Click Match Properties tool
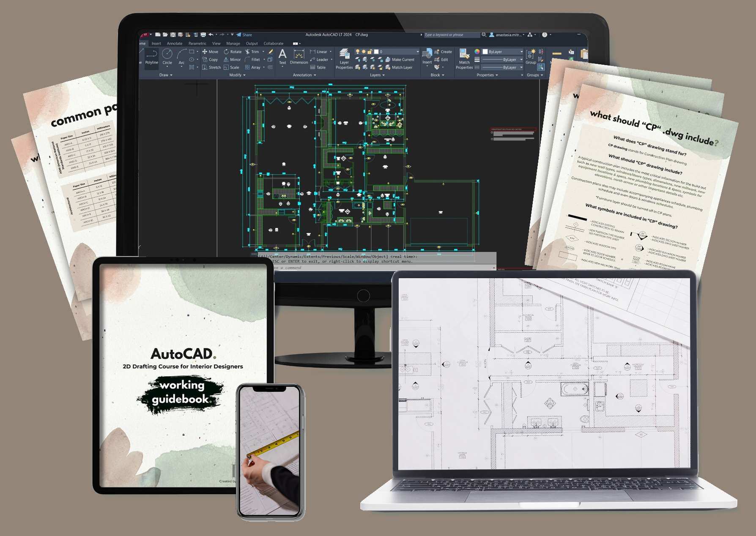Image resolution: width=756 pixels, height=536 pixels. [464, 59]
